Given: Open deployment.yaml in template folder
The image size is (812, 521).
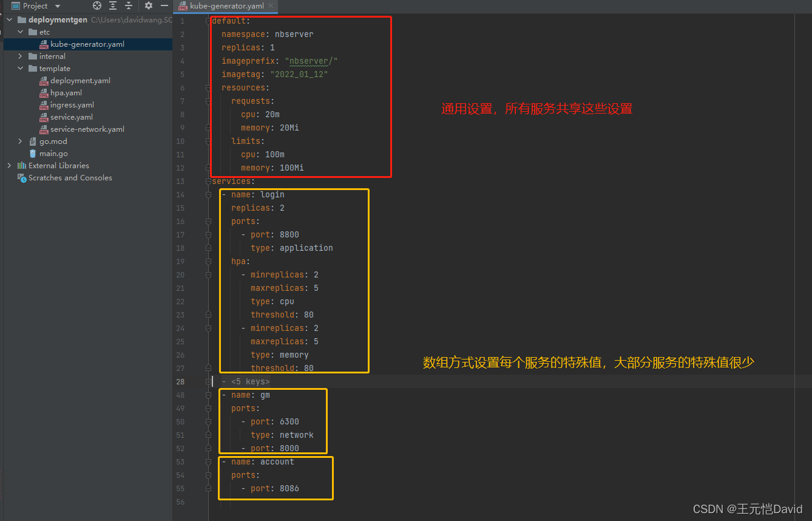Looking at the screenshot, I should point(80,81).
